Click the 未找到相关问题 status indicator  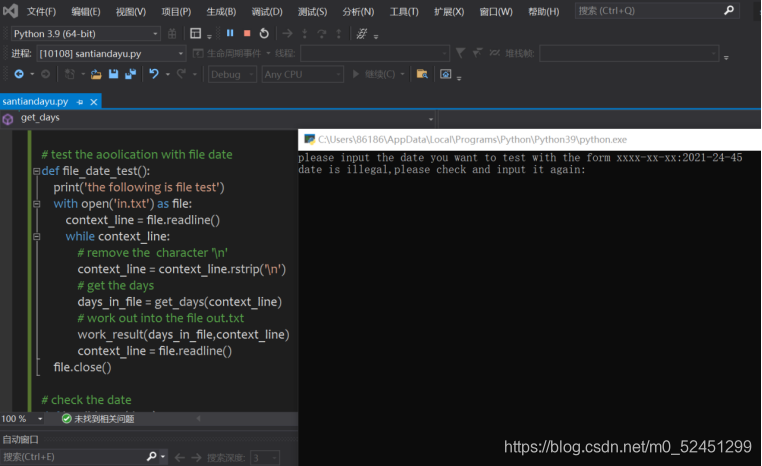pos(98,419)
